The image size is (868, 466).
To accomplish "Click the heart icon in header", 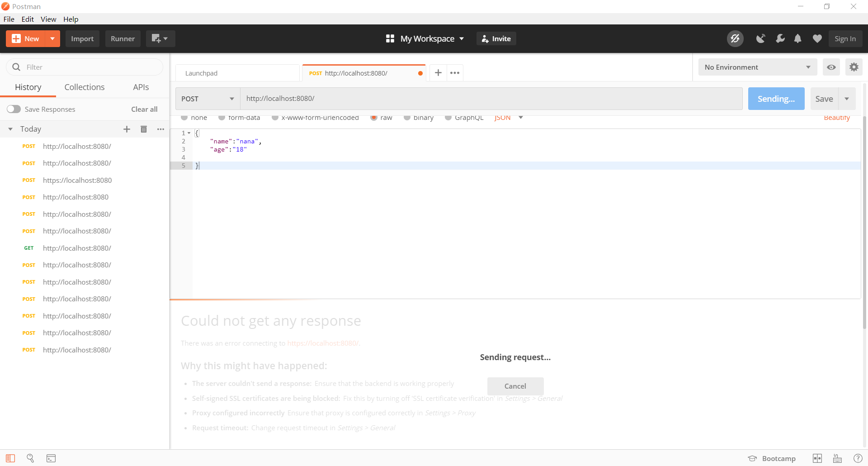I will click(817, 38).
